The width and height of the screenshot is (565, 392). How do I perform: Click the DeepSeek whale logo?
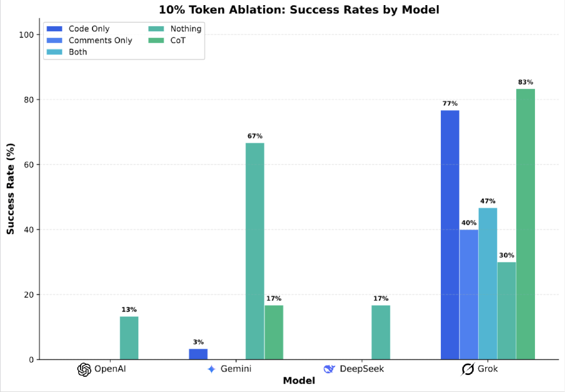[329, 369]
